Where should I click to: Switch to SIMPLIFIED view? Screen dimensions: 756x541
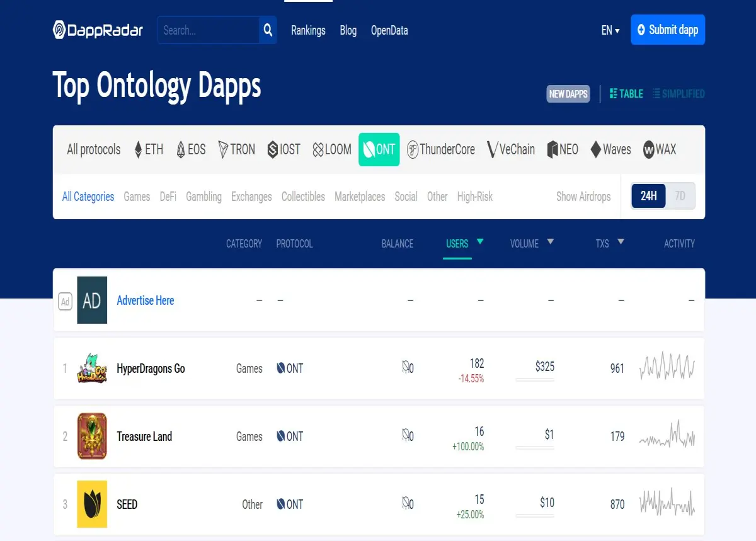pyautogui.click(x=679, y=94)
